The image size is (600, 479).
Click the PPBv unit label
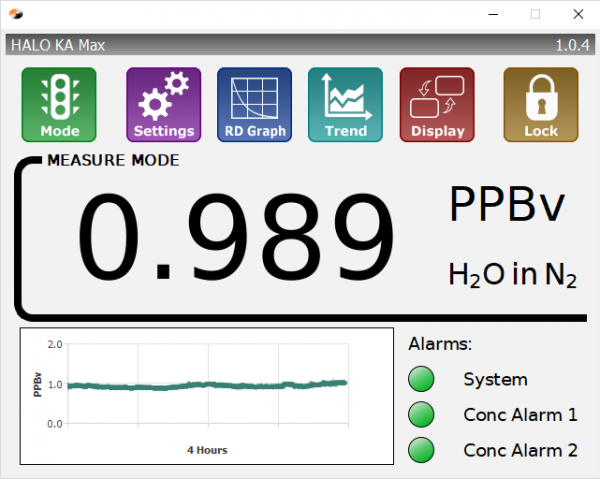click(507, 204)
